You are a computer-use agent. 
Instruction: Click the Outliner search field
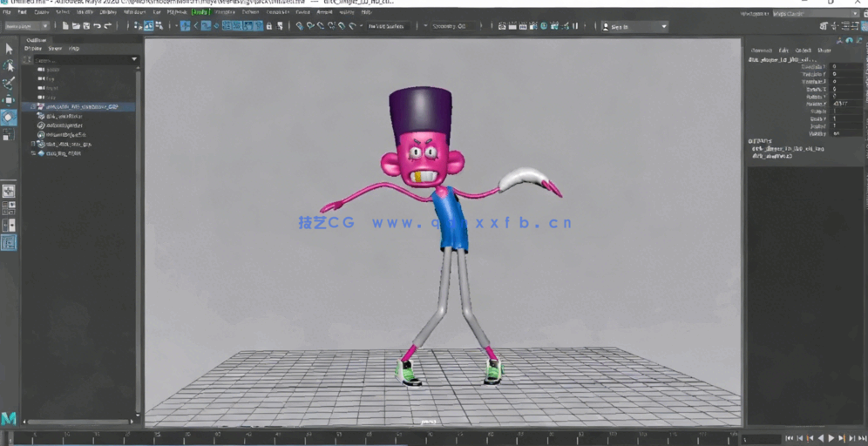point(78,59)
